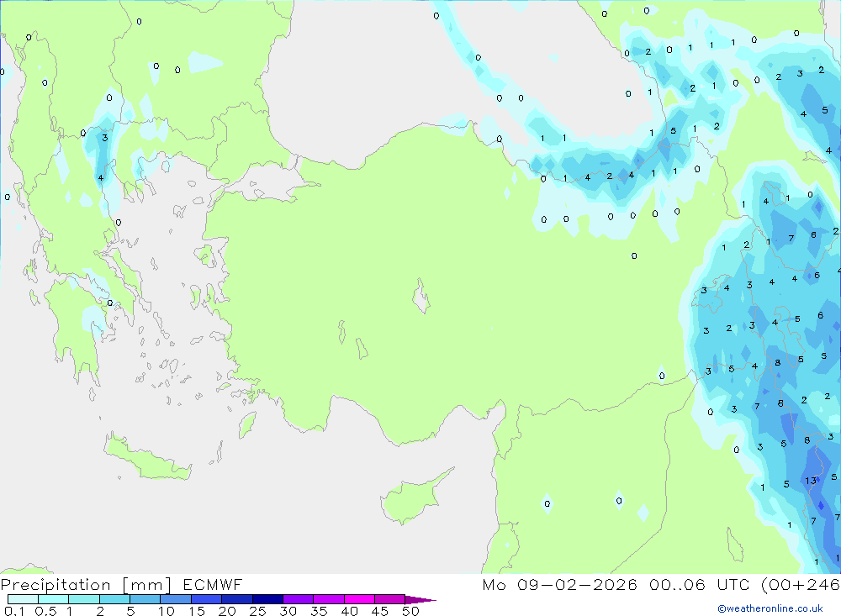Click the '45' legend scale label

pyautogui.click(x=380, y=611)
